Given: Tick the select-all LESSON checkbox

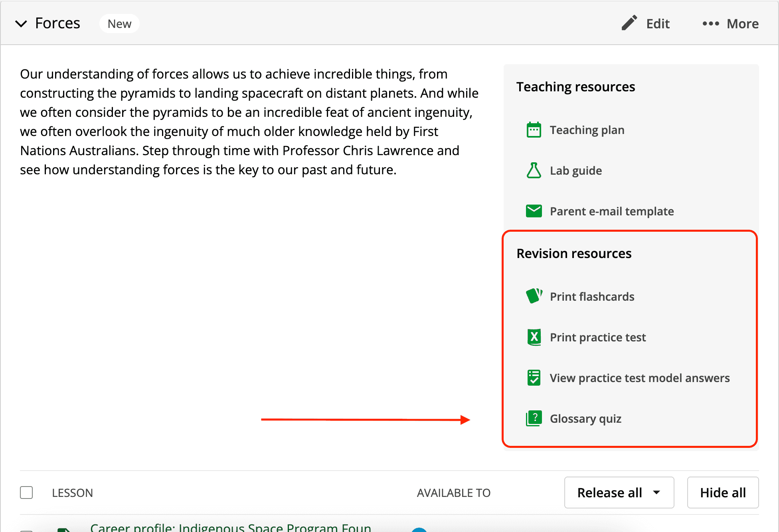Looking at the screenshot, I should coord(26,493).
